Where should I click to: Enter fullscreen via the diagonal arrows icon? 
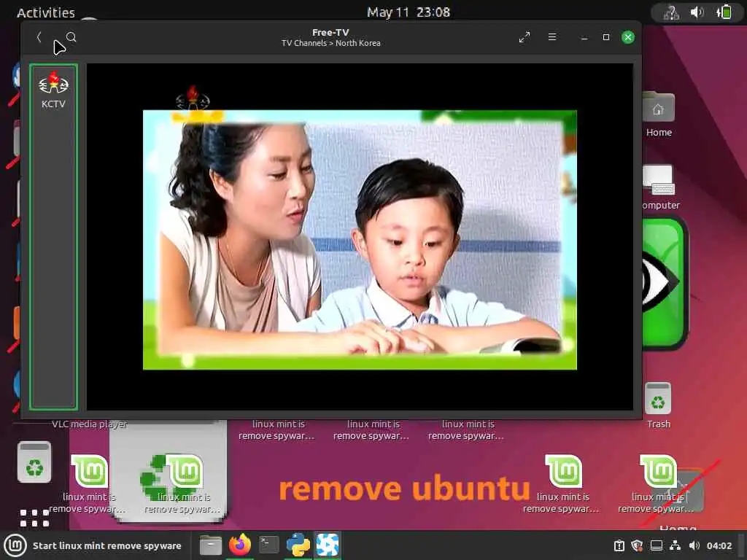pos(525,37)
